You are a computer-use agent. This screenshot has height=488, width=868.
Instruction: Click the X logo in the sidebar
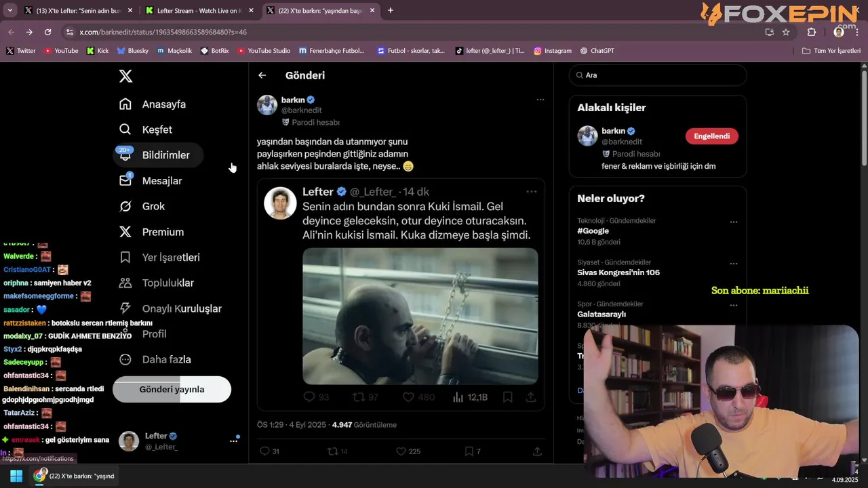pos(125,76)
